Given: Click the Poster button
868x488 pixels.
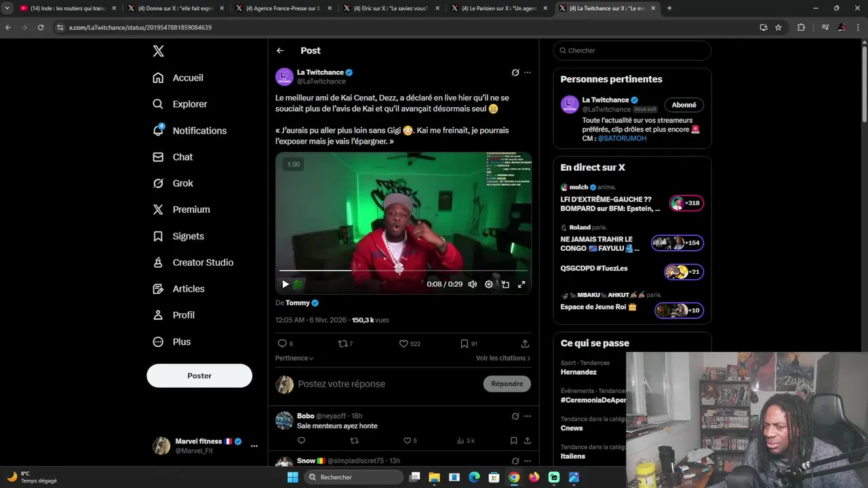Looking at the screenshot, I should pos(199,375).
